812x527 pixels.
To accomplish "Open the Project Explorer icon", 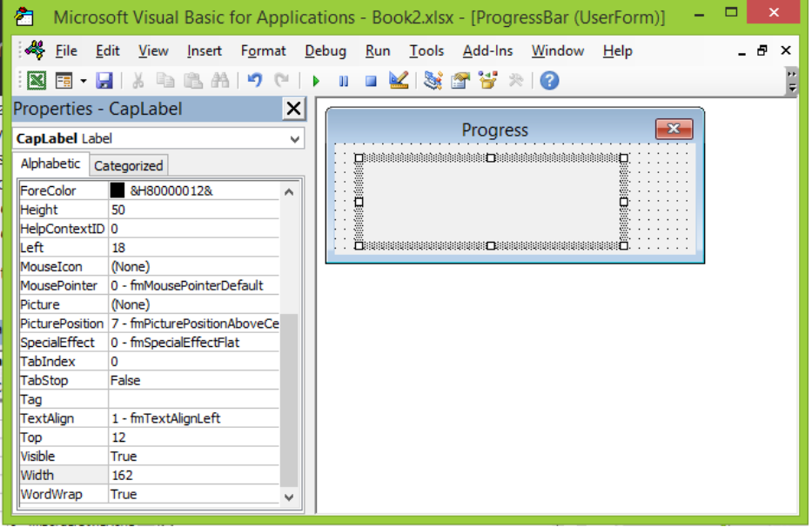I will click(x=433, y=81).
